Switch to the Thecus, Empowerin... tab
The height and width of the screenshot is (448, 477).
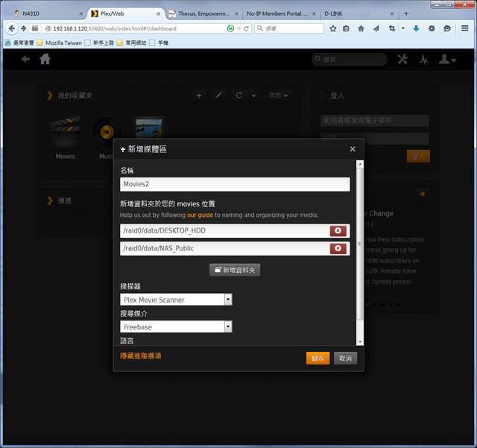(x=203, y=13)
